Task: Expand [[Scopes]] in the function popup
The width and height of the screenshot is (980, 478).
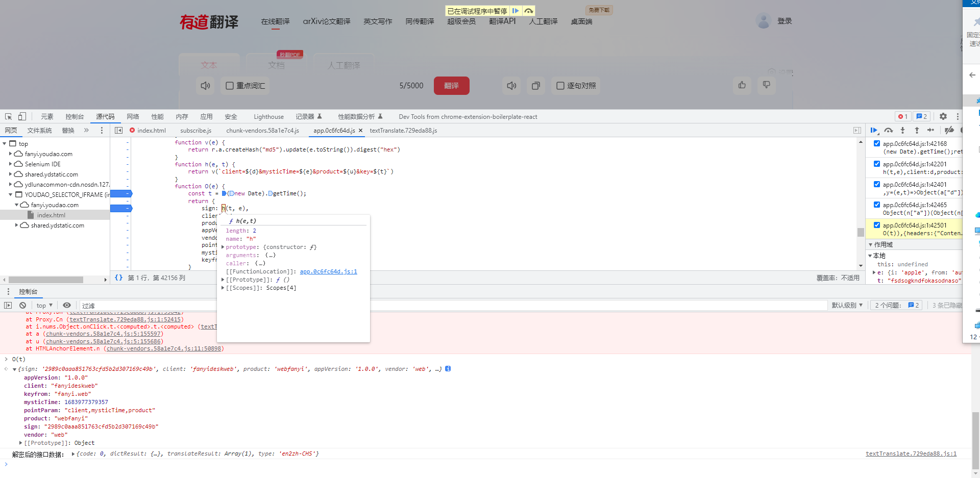Action: (223, 288)
